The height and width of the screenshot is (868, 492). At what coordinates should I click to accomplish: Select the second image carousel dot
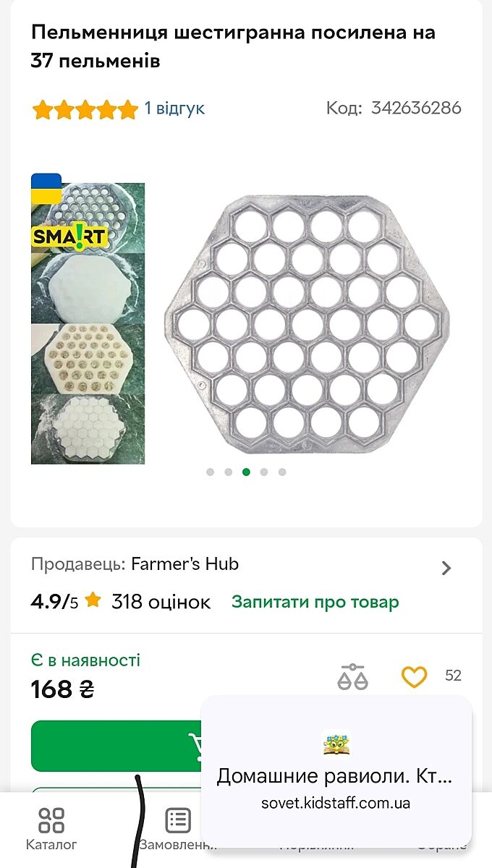click(228, 472)
